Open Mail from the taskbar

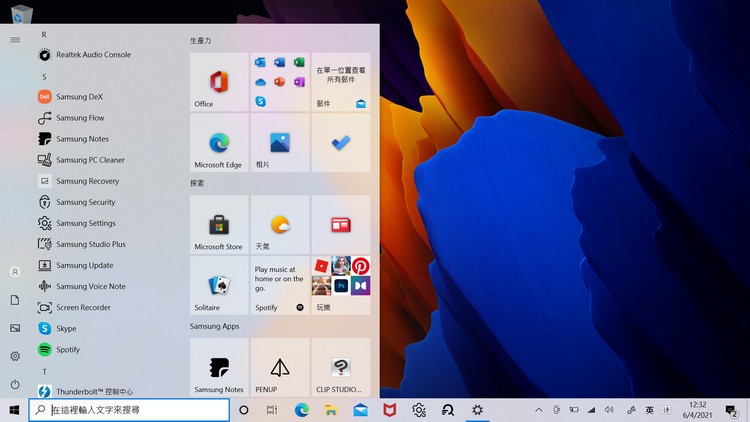(x=360, y=410)
